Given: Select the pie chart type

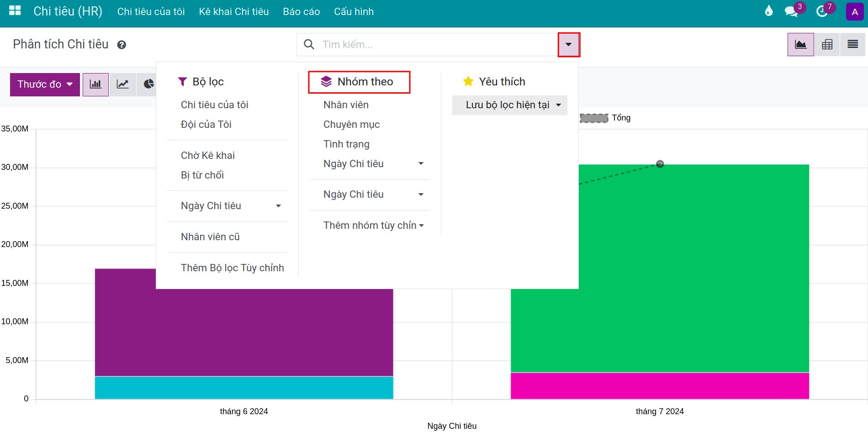Looking at the screenshot, I should click(148, 84).
